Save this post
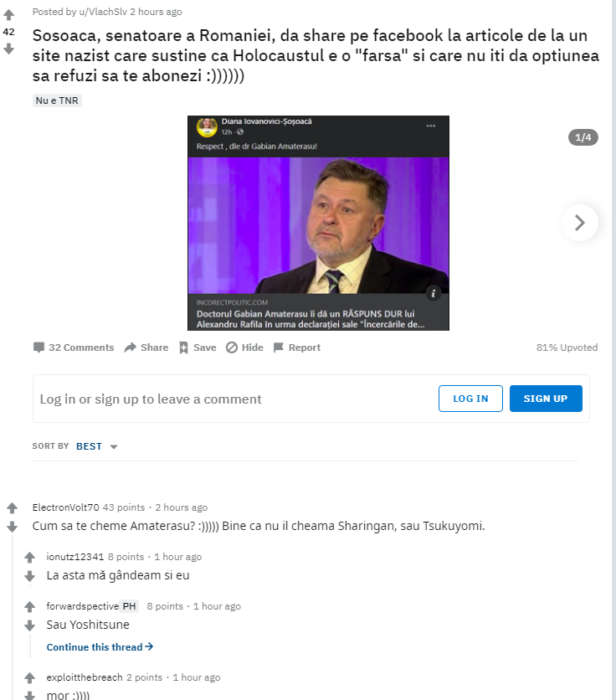 coord(198,347)
